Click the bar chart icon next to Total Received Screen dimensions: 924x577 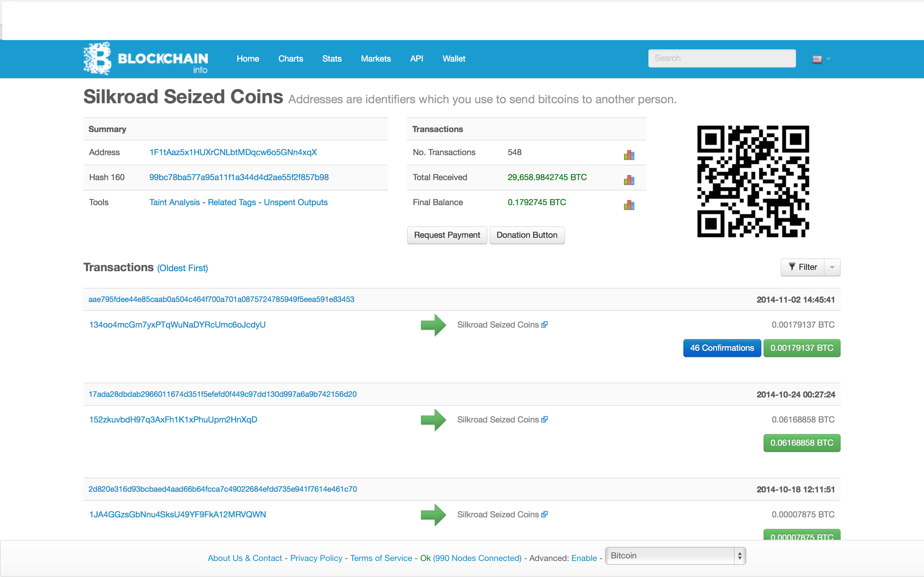point(629,178)
